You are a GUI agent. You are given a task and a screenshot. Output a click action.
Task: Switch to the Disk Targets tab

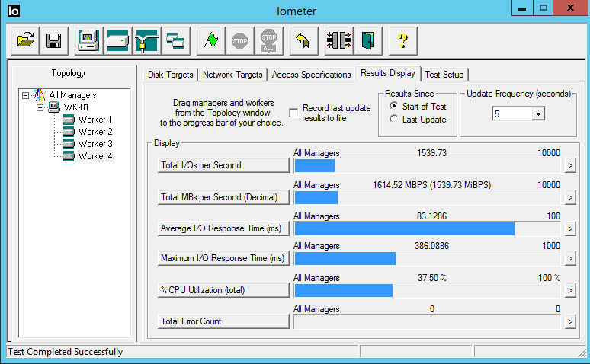(171, 75)
